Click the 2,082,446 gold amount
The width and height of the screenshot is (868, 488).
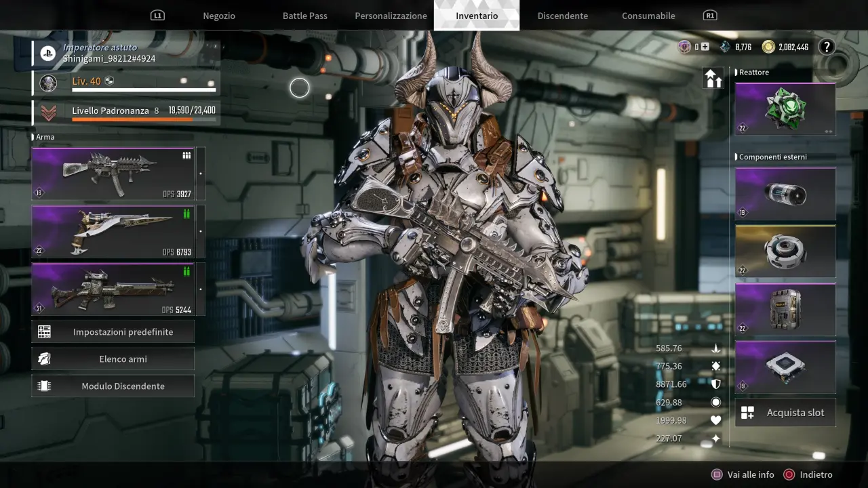click(793, 47)
